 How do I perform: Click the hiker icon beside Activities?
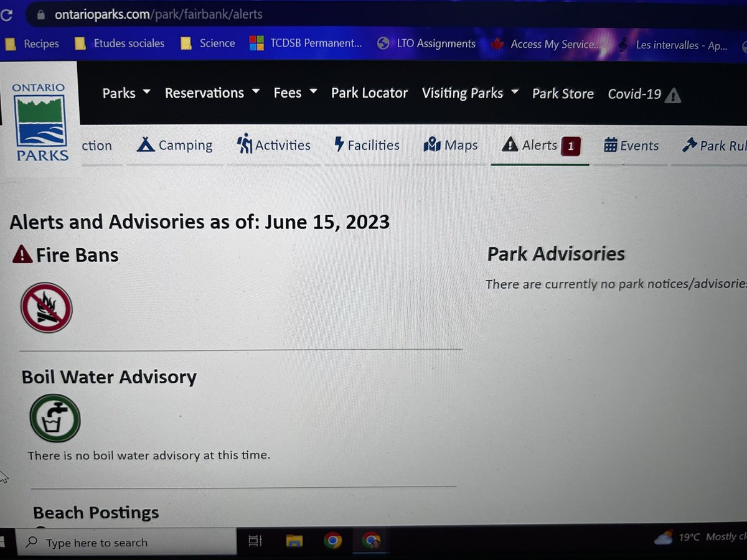[x=245, y=144]
